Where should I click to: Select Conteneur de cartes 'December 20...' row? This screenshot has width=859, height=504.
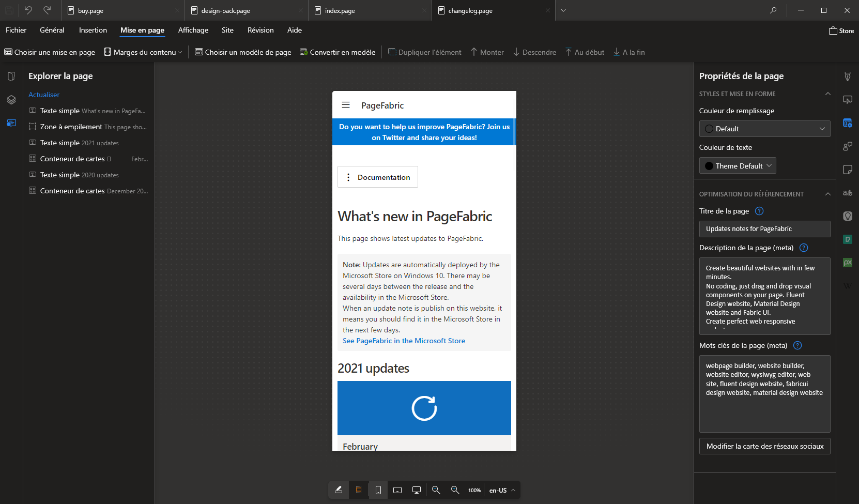pos(88,191)
